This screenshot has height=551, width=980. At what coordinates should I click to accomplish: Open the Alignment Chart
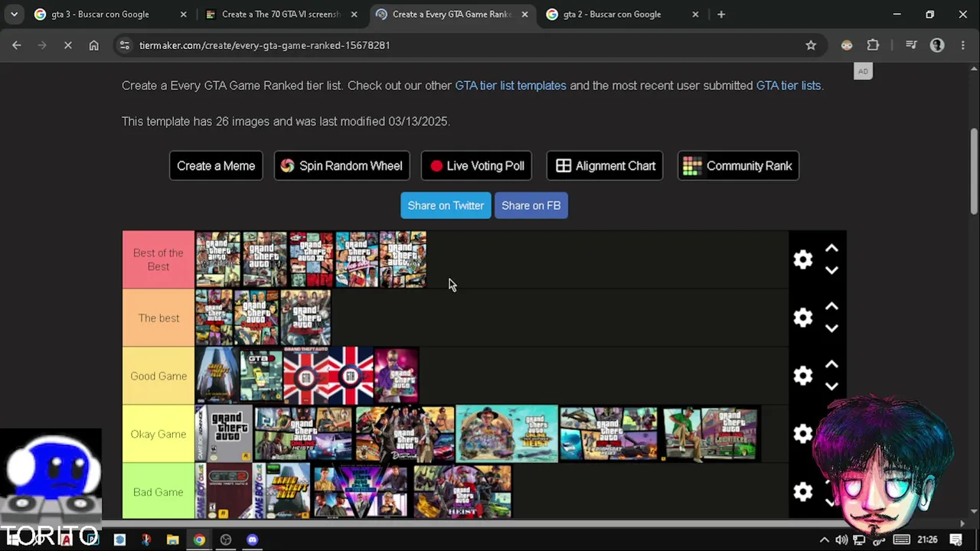605,166
